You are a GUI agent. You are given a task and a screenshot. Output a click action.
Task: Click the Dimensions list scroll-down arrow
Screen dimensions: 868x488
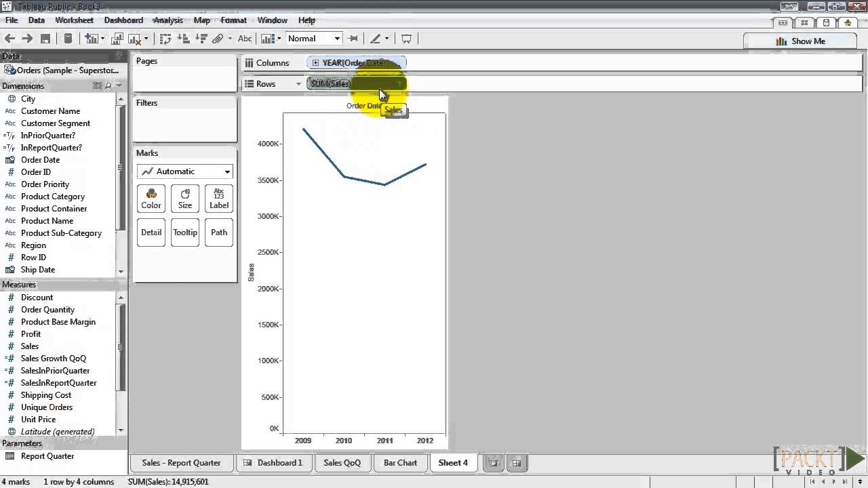[x=121, y=271]
